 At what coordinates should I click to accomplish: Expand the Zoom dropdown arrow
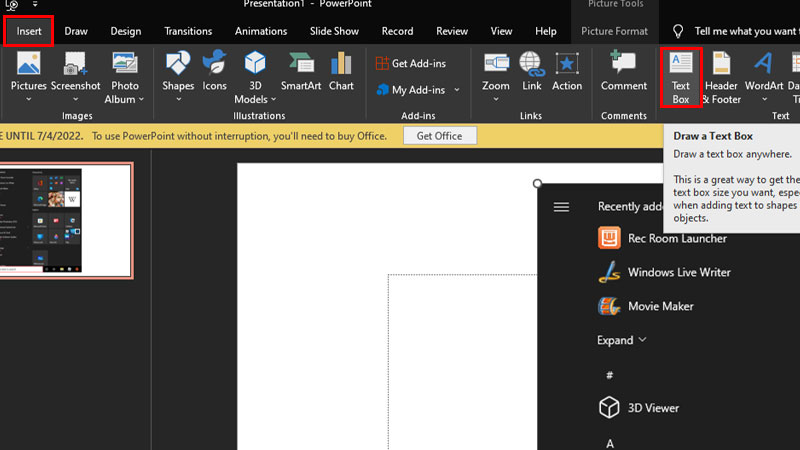coord(495,99)
